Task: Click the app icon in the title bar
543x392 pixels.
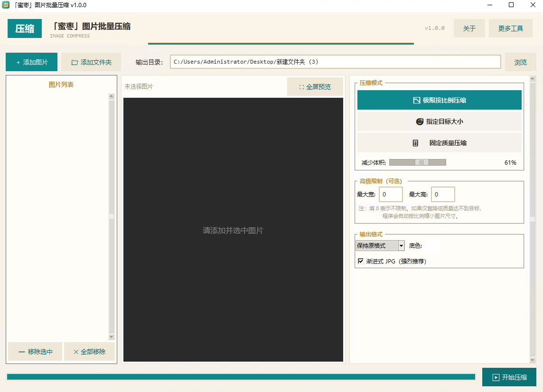Action: click(x=6, y=5)
